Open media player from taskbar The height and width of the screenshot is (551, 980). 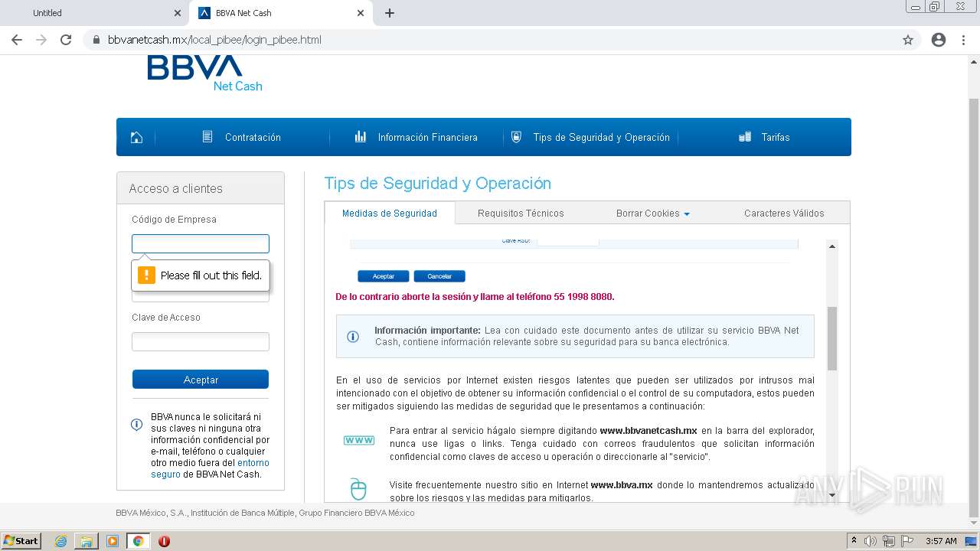(x=113, y=541)
